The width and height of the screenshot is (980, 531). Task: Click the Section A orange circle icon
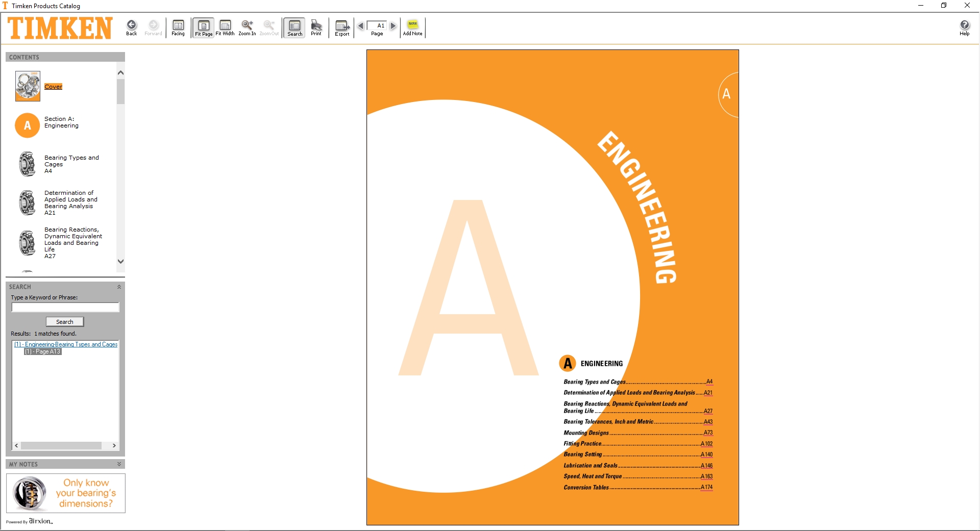point(28,125)
